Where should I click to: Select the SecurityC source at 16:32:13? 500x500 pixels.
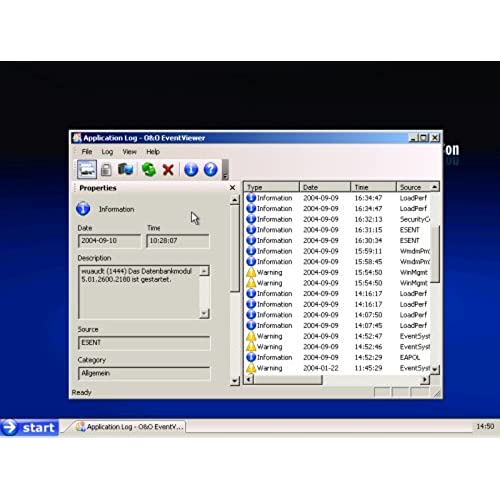tap(415, 219)
